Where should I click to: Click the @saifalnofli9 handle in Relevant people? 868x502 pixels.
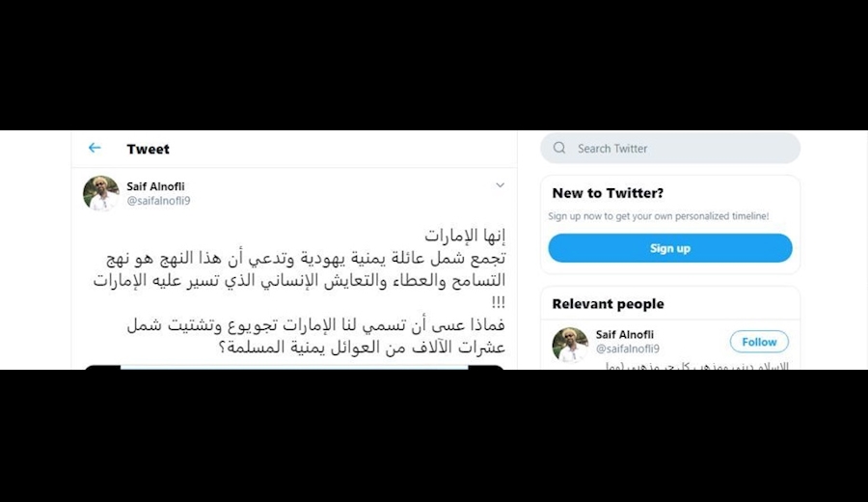click(627, 349)
